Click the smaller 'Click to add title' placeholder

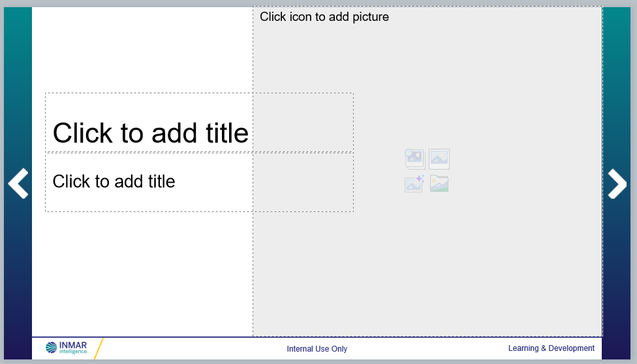pos(114,181)
